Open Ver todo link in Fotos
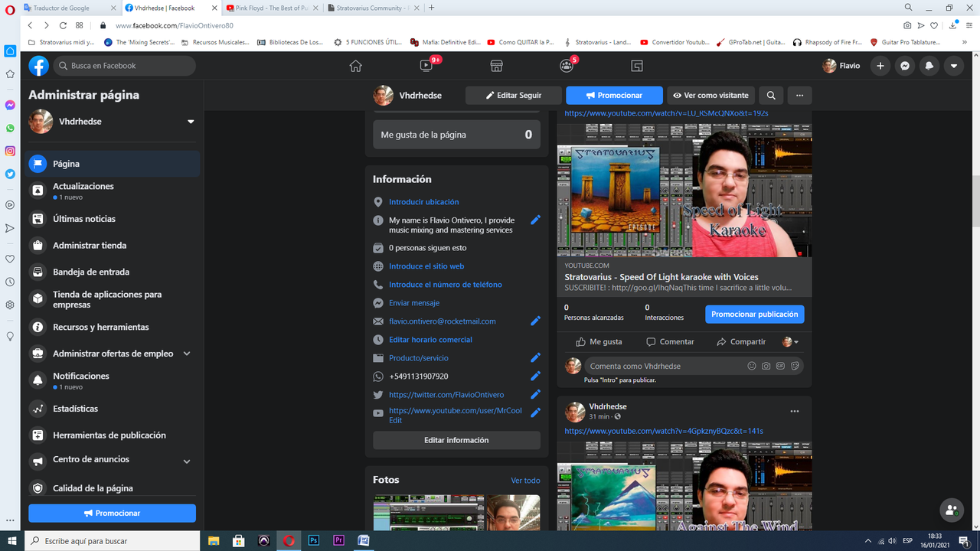This screenshot has height=551, width=980. (525, 481)
